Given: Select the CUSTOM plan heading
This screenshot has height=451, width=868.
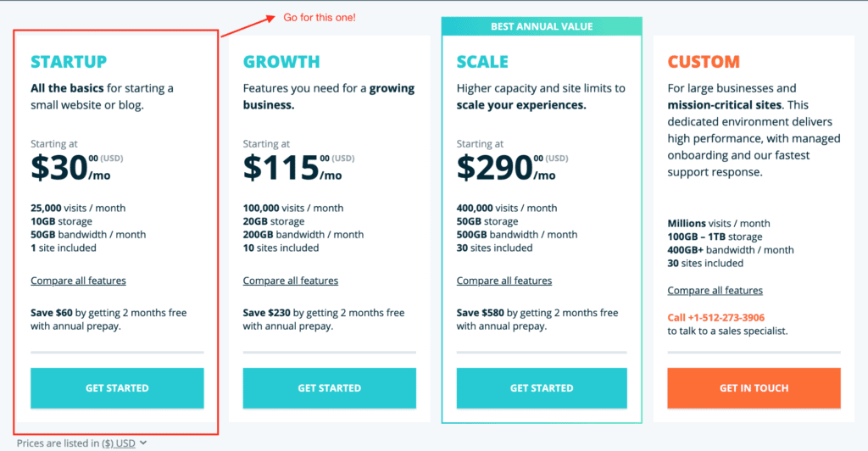Looking at the screenshot, I should (x=704, y=61).
